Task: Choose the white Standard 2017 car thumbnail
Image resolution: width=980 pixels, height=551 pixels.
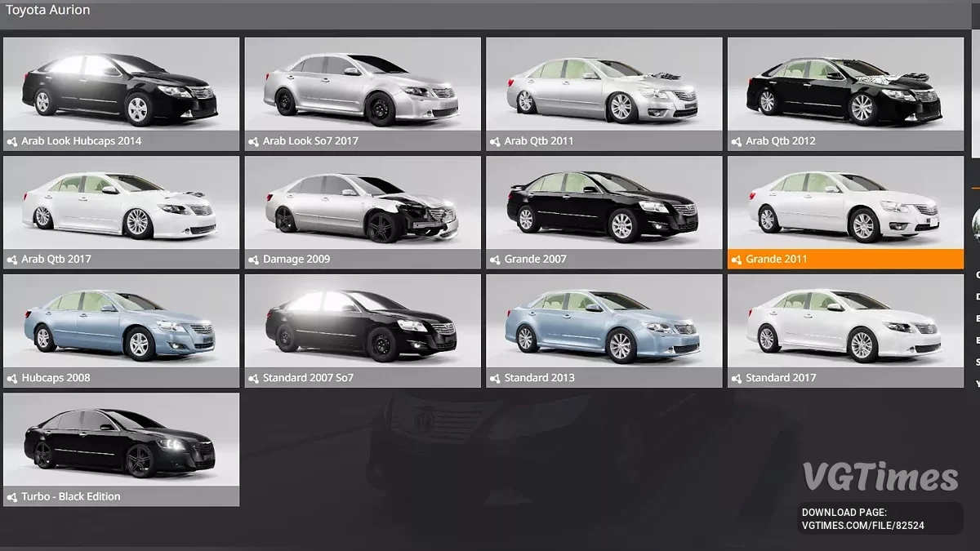Action: 845,322
